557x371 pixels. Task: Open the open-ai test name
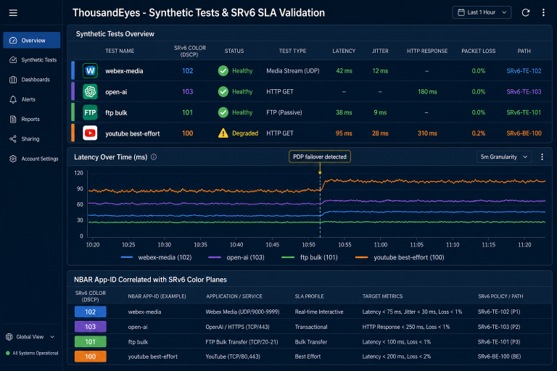click(x=116, y=92)
